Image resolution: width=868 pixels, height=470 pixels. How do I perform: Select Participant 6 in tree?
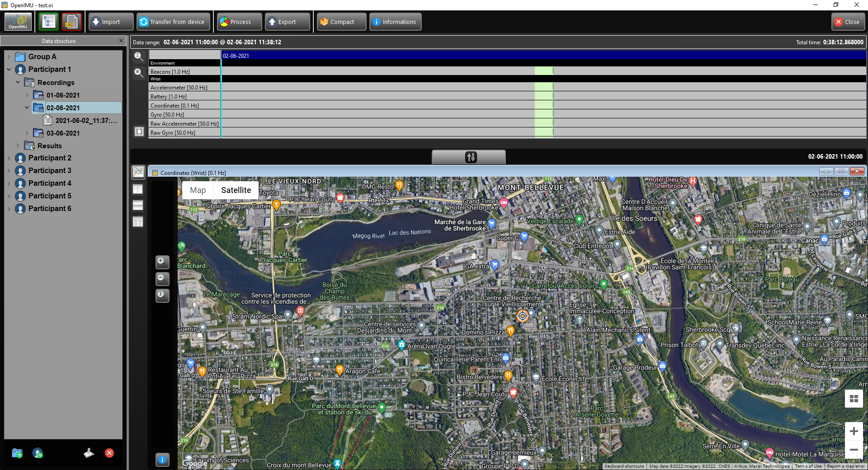point(50,208)
